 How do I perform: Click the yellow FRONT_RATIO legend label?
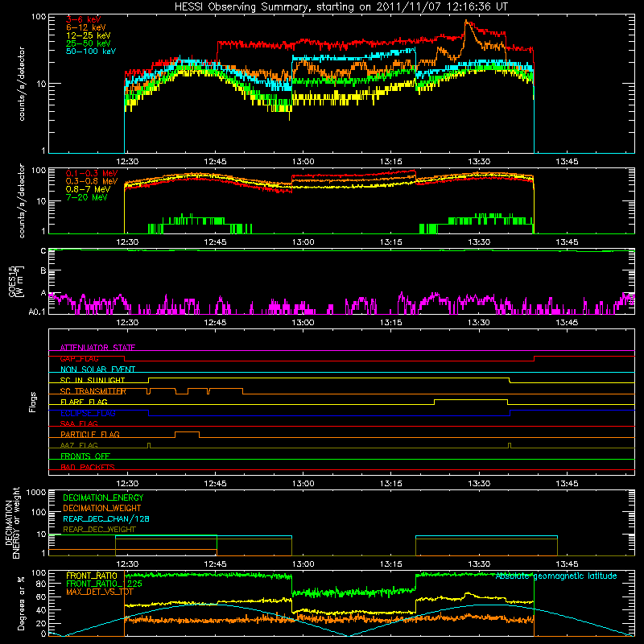tap(92, 576)
